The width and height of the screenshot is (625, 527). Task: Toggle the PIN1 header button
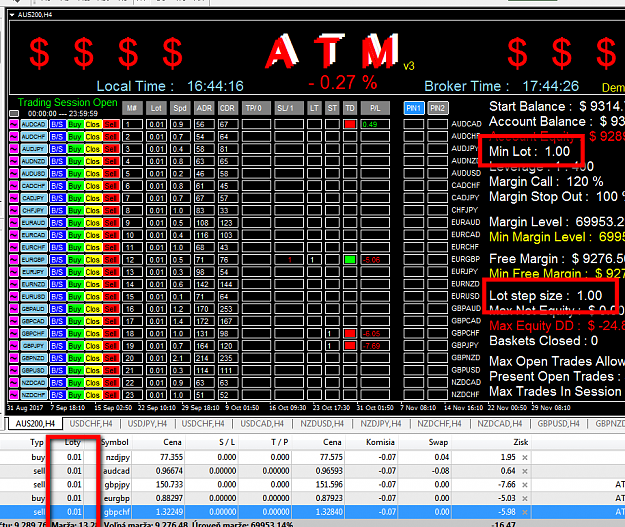pyautogui.click(x=414, y=108)
